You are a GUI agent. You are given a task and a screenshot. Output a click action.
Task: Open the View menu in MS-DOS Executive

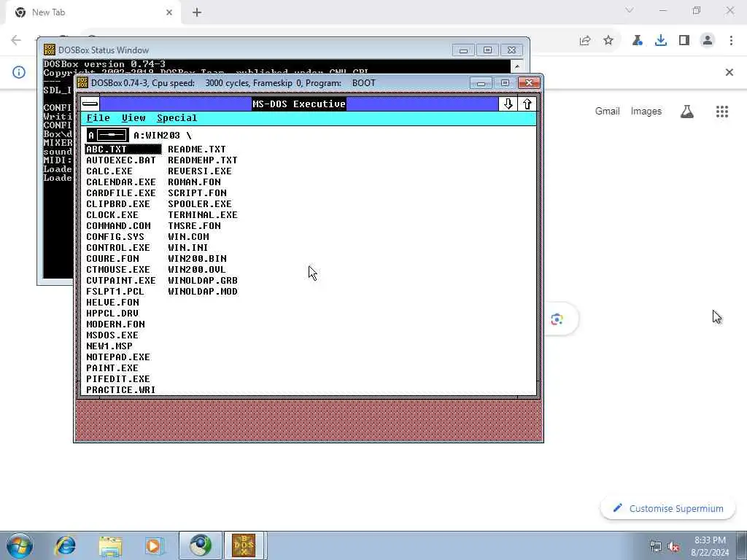coord(133,118)
